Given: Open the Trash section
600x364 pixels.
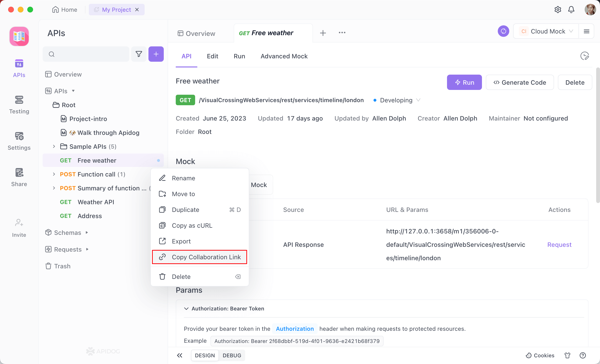Looking at the screenshot, I should pos(62,266).
